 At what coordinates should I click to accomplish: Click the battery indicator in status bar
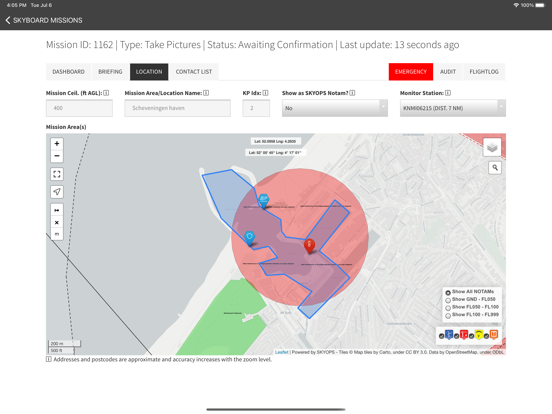coord(540,5)
